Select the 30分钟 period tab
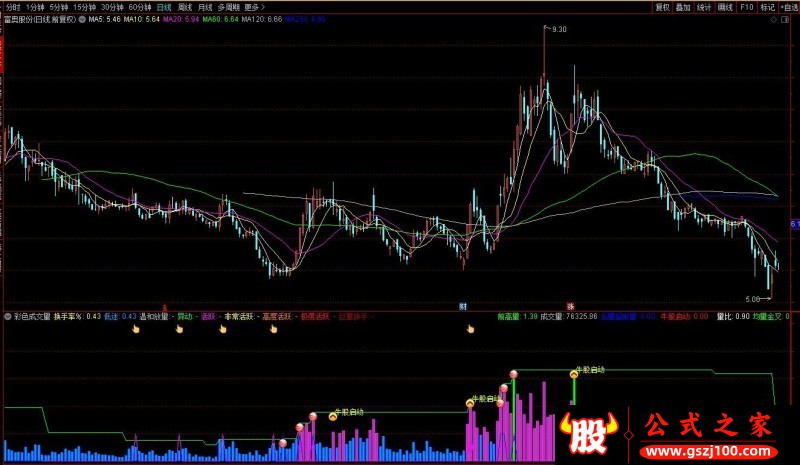Viewport: 800px width, 465px height. pos(112,7)
